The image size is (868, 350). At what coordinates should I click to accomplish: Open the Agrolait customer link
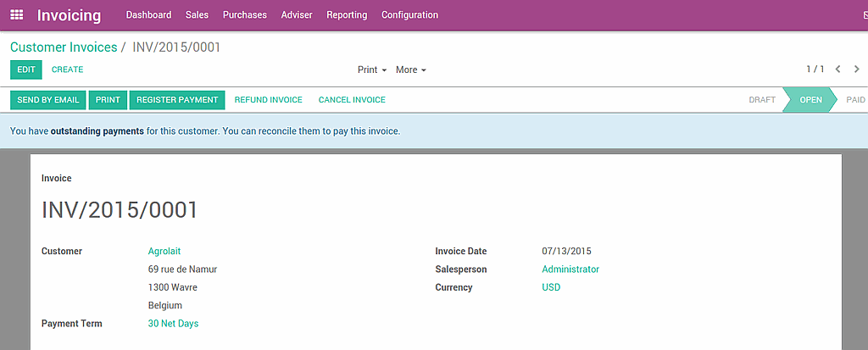click(164, 252)
